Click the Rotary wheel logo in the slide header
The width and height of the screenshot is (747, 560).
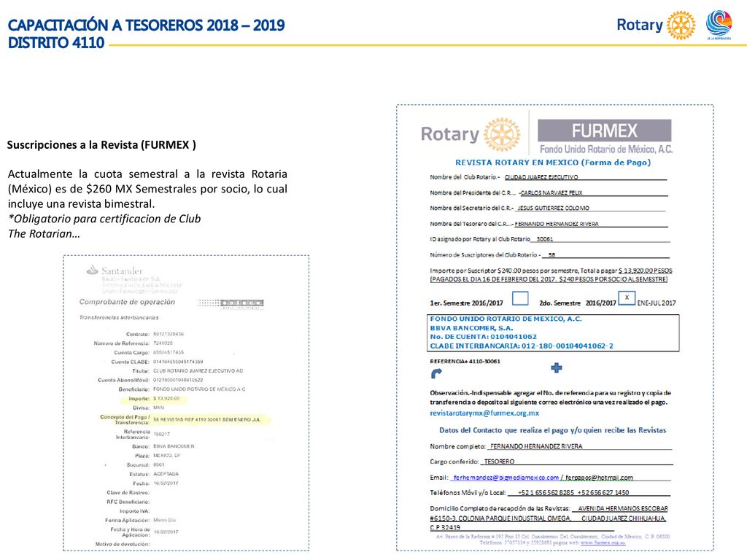pyautogui.click(x=681, y=25)
